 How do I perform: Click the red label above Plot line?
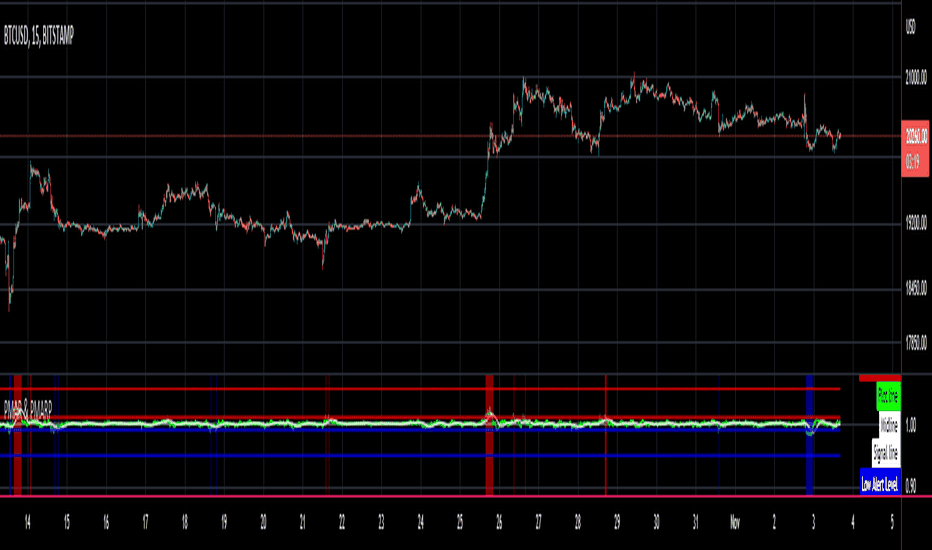880,378
